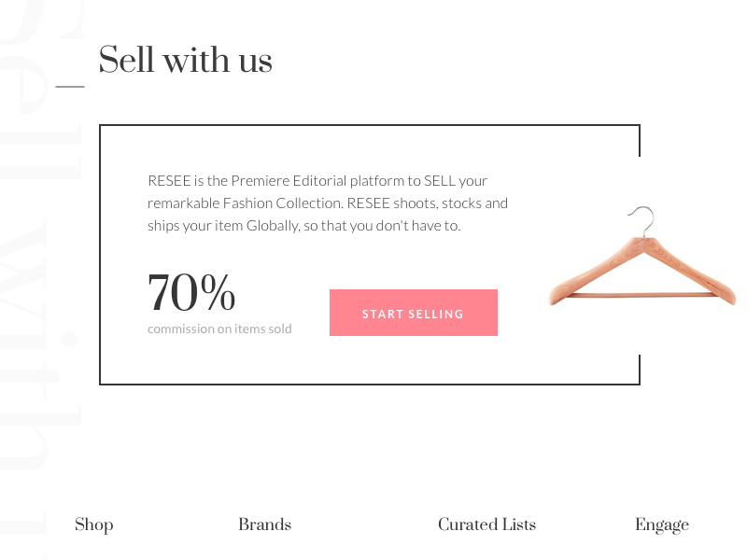Image resolution: width=747 pixels, height=560 pixels.
Task: Click the short dash beside the heading
Action: 70,86
